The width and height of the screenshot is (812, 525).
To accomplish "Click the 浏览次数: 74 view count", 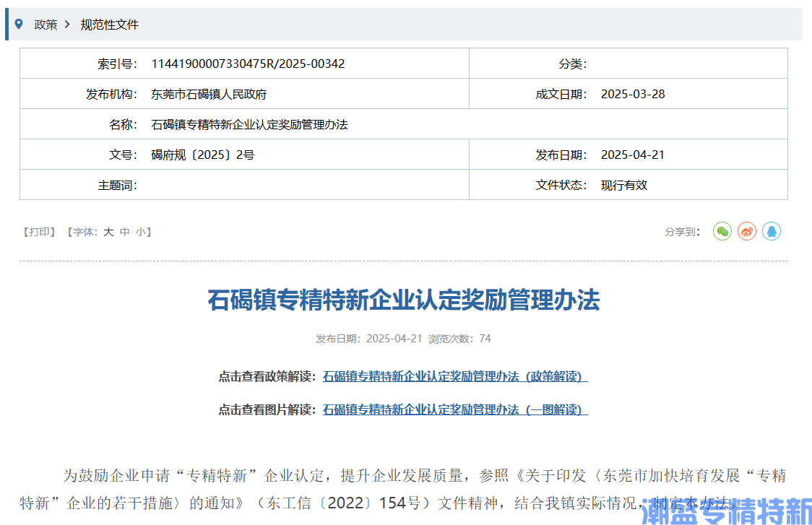I will (459, 339).
